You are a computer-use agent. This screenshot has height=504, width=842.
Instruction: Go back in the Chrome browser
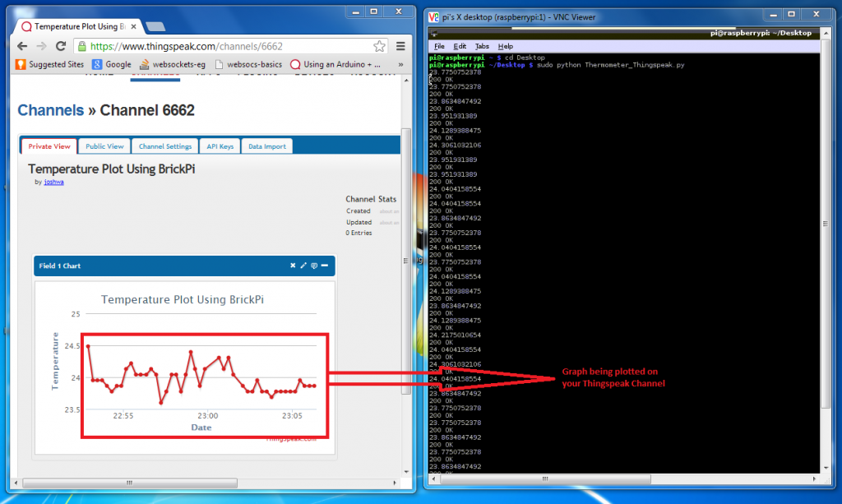pyautogui.click(x=22, y=46)
